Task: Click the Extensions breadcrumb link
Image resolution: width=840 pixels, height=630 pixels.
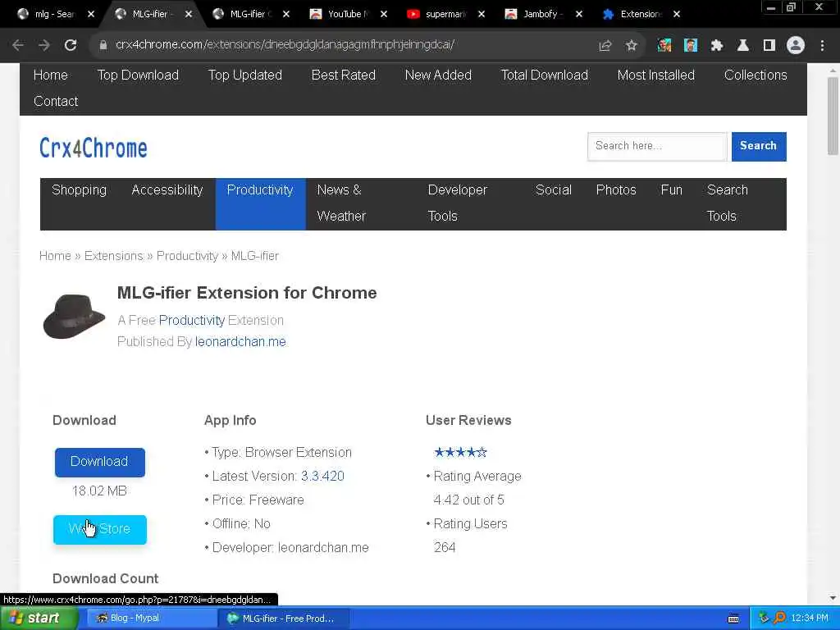Action: [x=113, y=256]
